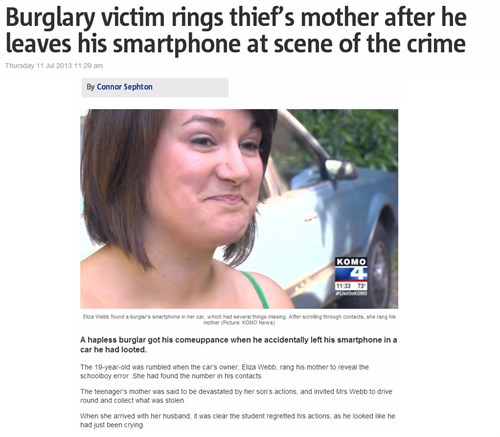
Task: Click the KOMO 4 channel logo
Action: pos(351,277)
